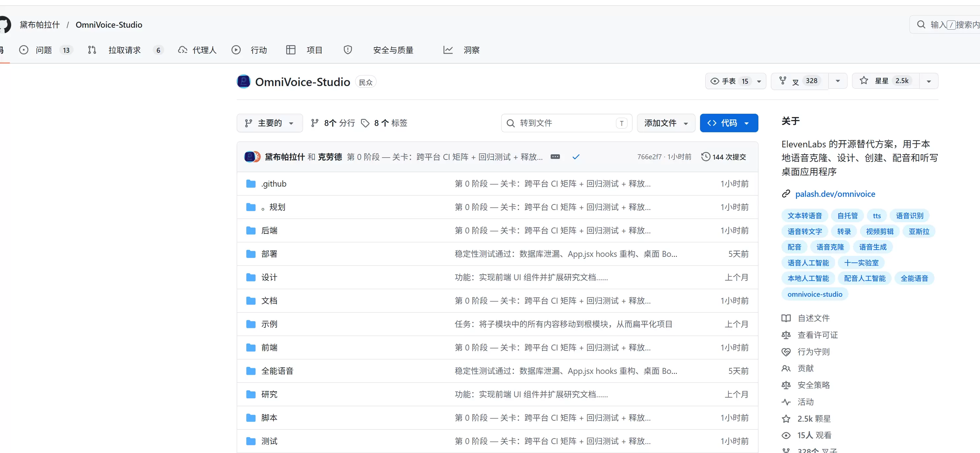Open the 代码 dropdown button
This screenshot has width=980, height=453.
(728, 123)
